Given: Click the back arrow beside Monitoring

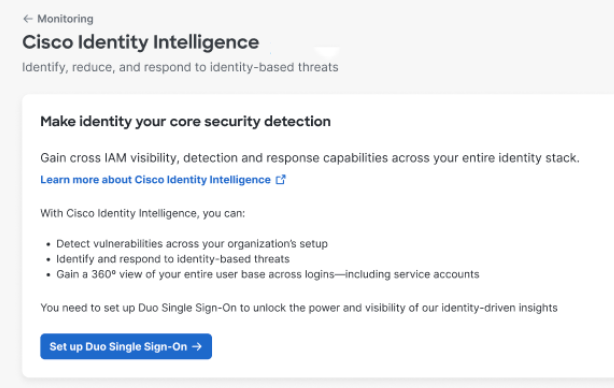Looking at the screenshot, I should pos(27,19).
